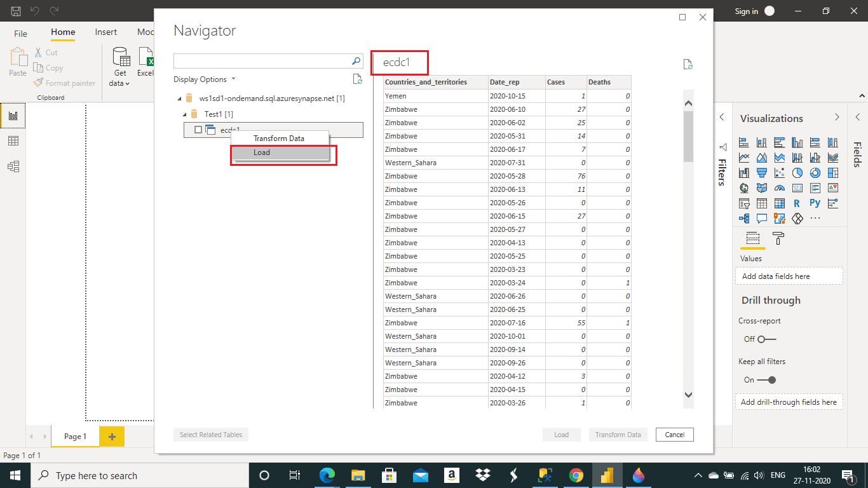Viewport: 868px width, 488px height.
Task: Click the Windows Start button
Action: [15, 475]
